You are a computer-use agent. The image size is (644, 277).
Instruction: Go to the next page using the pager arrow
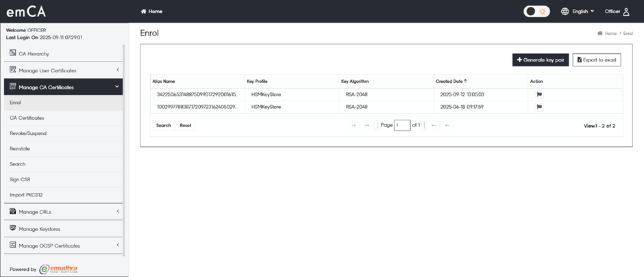(x=434, y=126)
